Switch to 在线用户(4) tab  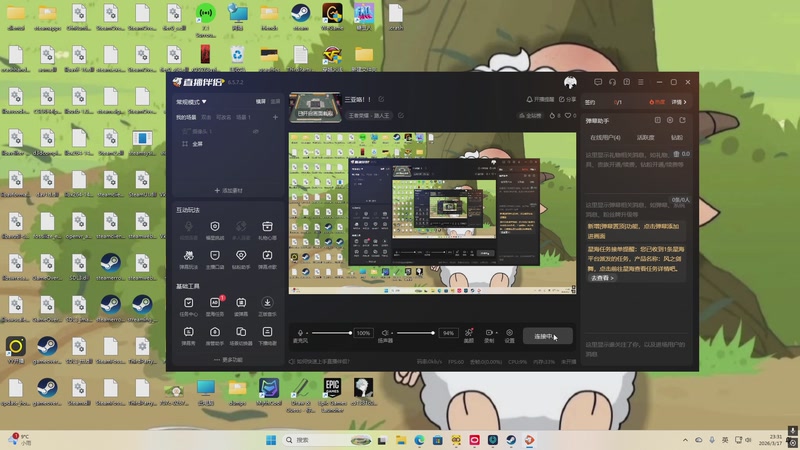click(605, 138)
